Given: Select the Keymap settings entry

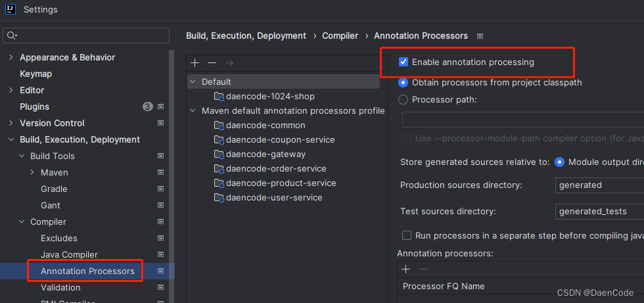Looking at the screenshot, I should pos(35,74).
